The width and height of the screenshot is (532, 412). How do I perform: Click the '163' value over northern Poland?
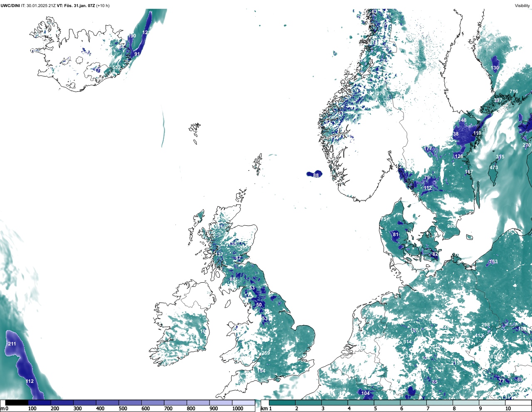493,262
